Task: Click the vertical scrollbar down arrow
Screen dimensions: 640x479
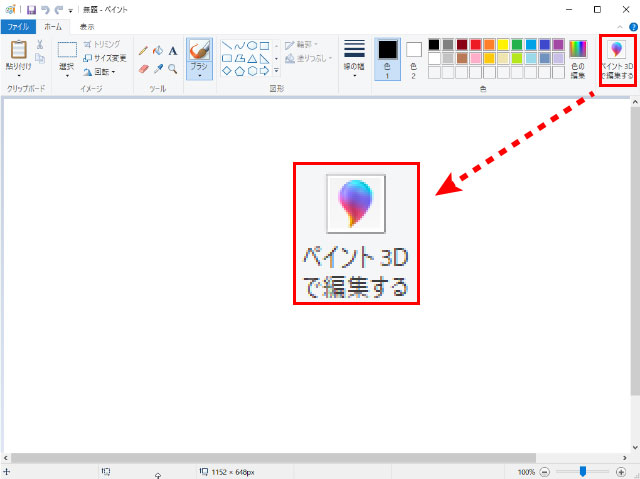Action: pos(635,447)
